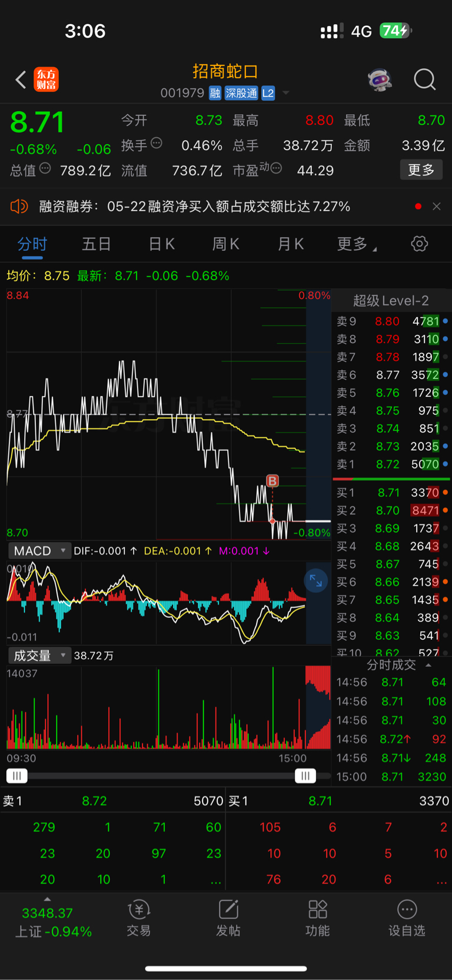
Task: Tap the L2 badge
Action: tap(268, 93)
